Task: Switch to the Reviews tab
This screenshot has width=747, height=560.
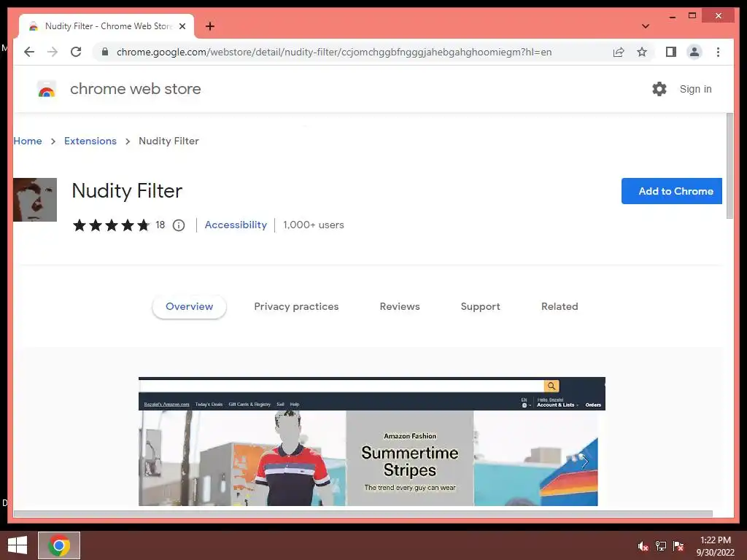Action: pos(400,307)
